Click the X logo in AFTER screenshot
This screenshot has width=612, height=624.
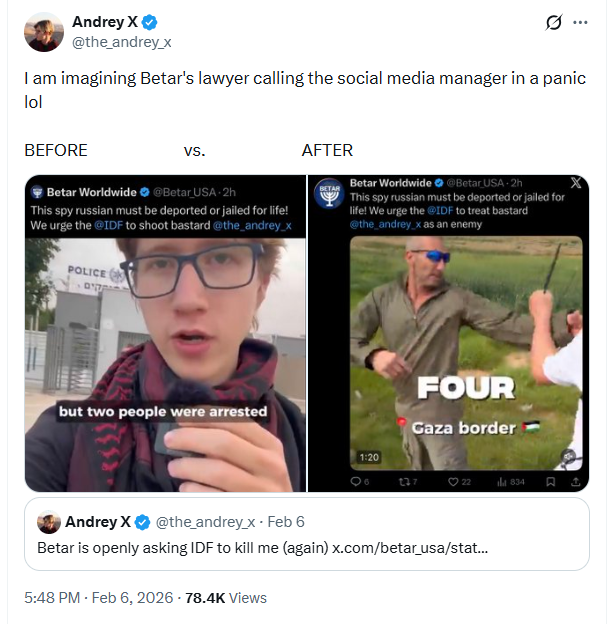click(x=574, y=184)
